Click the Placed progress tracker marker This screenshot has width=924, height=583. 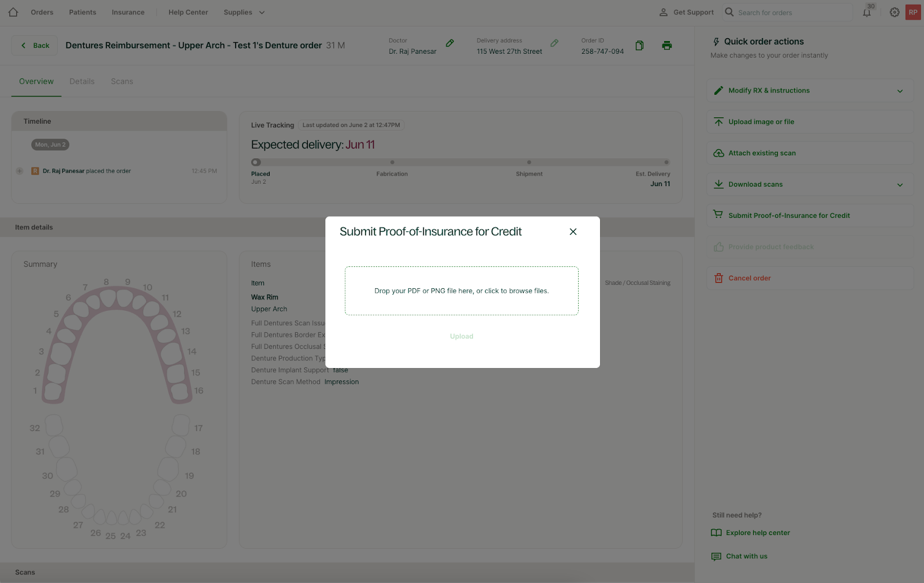point(256,162)
